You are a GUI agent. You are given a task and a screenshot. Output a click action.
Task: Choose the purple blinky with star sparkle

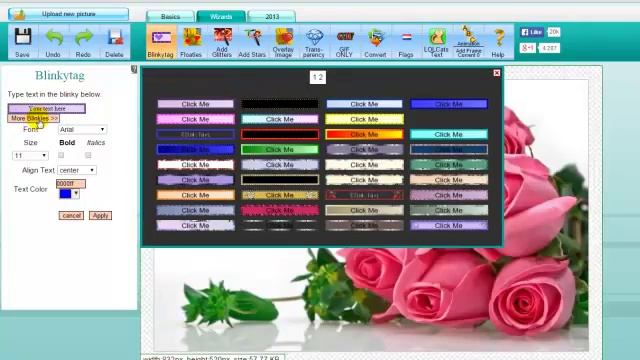[449, 225]
